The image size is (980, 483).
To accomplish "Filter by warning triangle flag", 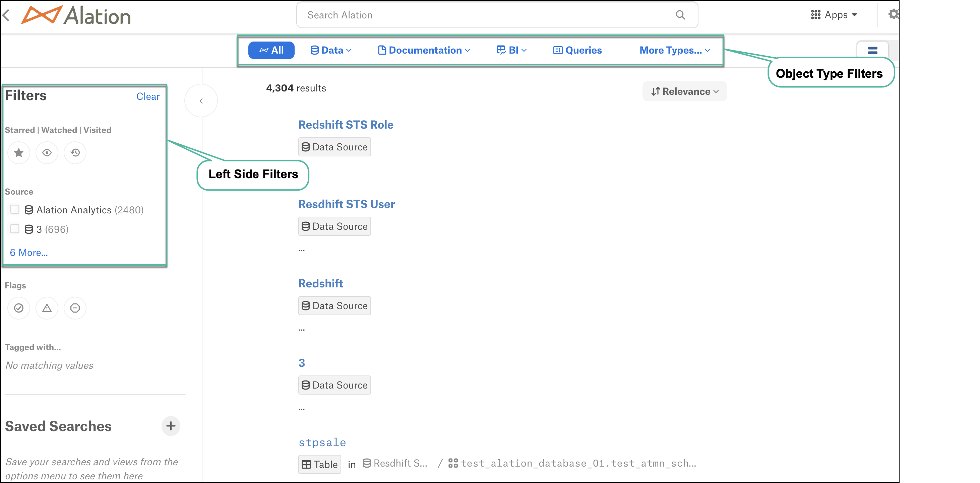I will pos(47,308).
